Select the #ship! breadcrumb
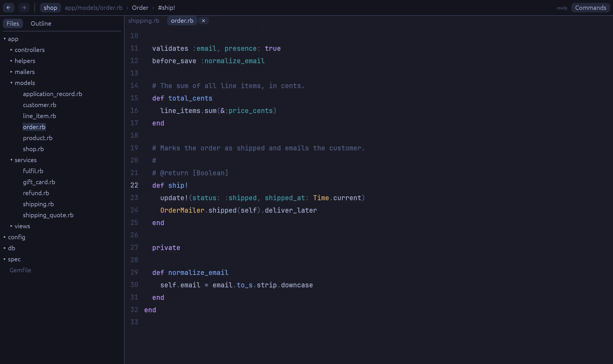Screen dimensions: 613x364 (x=166, y=8)
